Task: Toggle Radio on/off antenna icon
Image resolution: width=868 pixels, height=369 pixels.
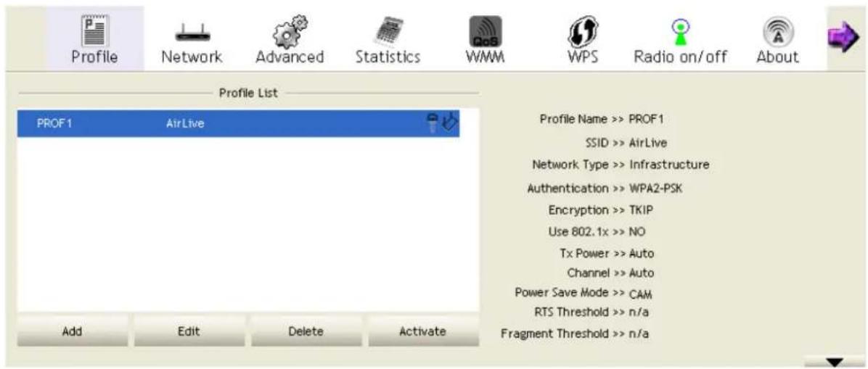Action: pyautogui.click(x=681, y=31)
